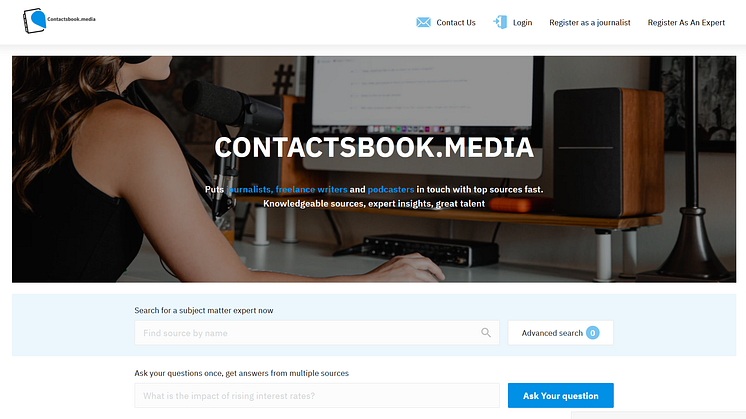Click the login door-arrow icon

(x=500, y=22)
